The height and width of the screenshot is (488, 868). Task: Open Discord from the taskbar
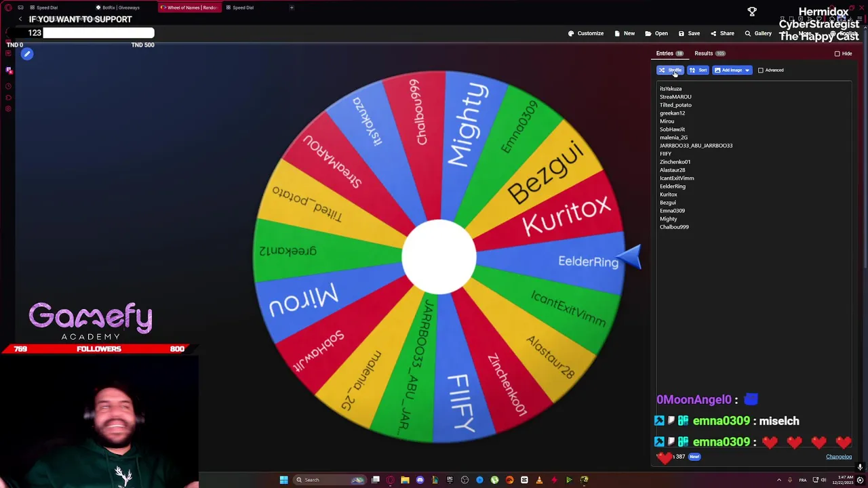(420, 480)
